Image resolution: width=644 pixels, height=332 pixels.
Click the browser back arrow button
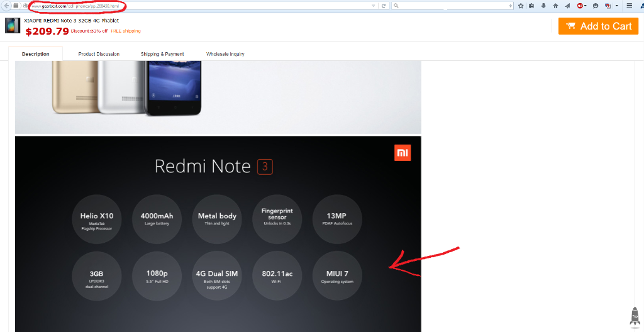6,6
